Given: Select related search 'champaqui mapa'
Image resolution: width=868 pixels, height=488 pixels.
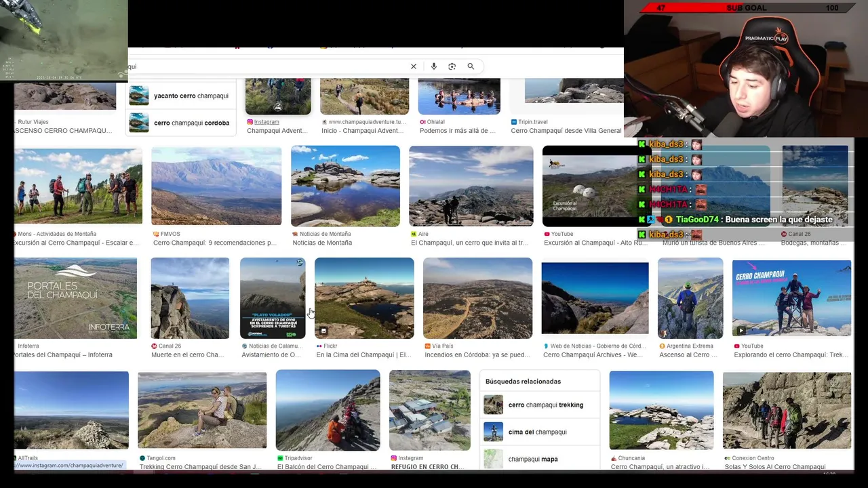Looking at the screenshot, I should click(539, 459).
